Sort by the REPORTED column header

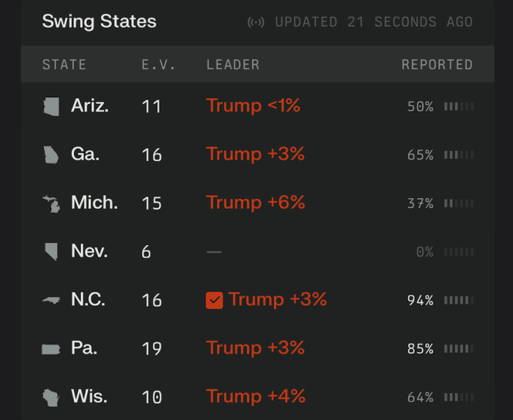pyautogui.click(x=437, y=65)
